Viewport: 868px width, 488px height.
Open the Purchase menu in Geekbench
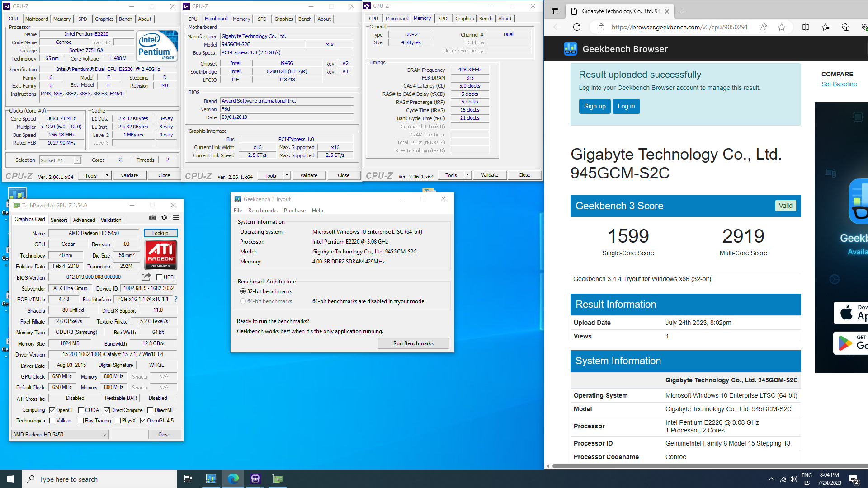(295, 211)
